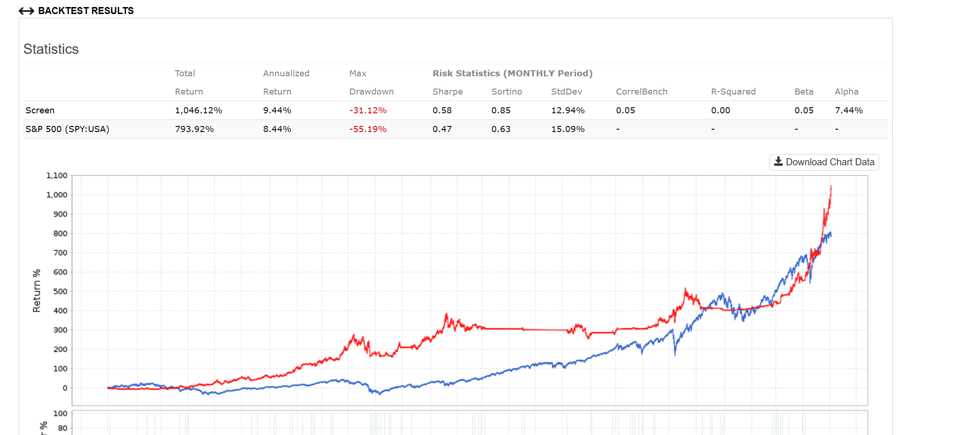
Task: Click the Sortino column header
Action: pos(506,92)
